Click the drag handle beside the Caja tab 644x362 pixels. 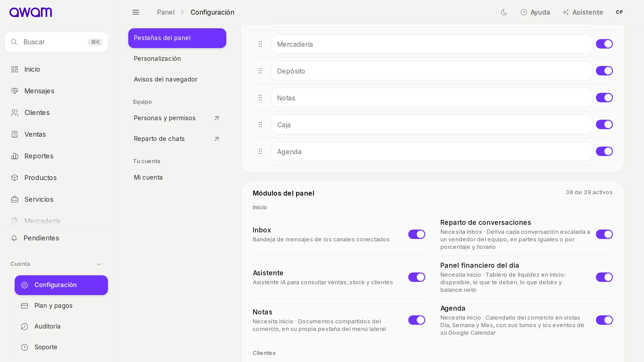tap(260, 124)
